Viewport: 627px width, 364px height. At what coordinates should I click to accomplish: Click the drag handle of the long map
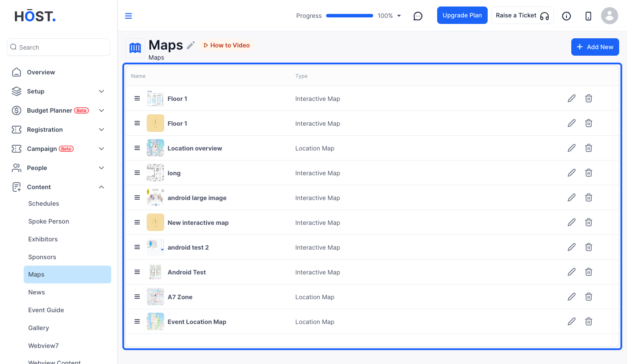(137, 173)
